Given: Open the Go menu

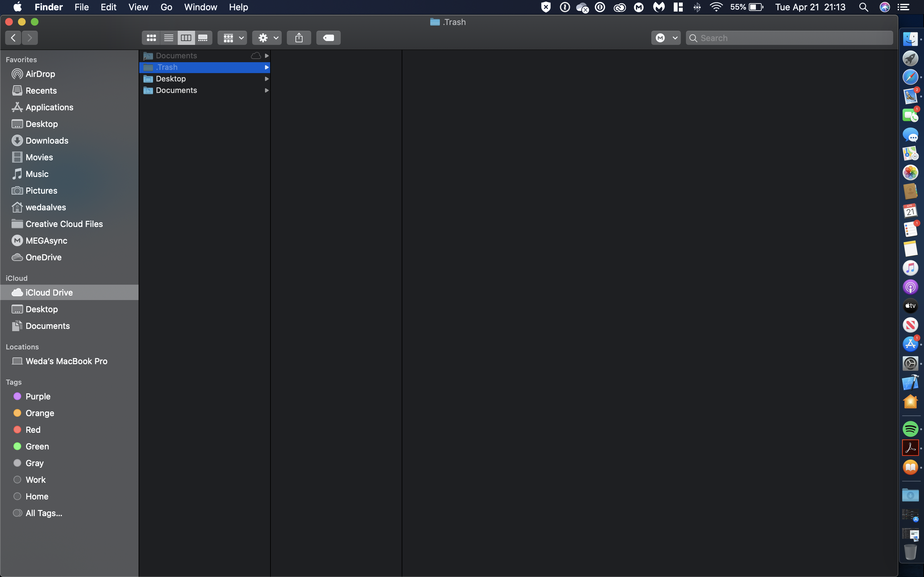Looking at the screenshot, I should tap(166, 7).
